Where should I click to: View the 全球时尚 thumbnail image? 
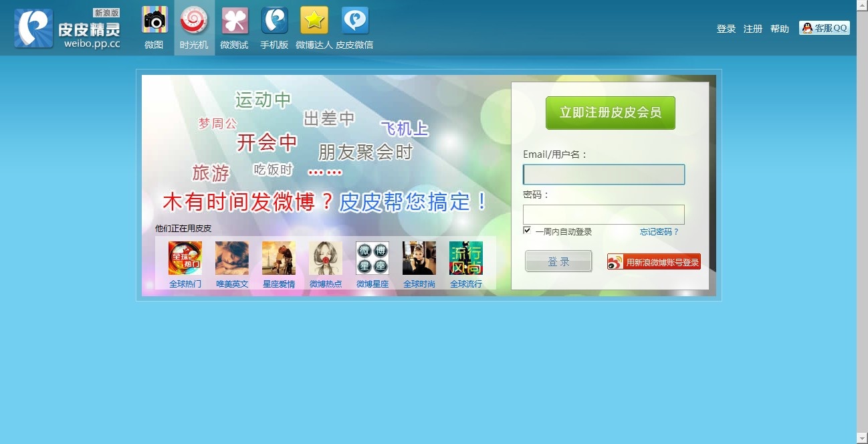tap(419, 258)
